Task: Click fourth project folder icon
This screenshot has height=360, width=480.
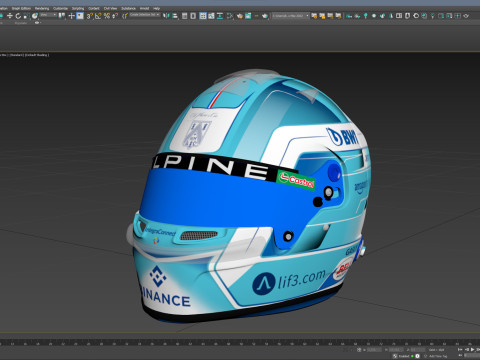Action: 338,16
